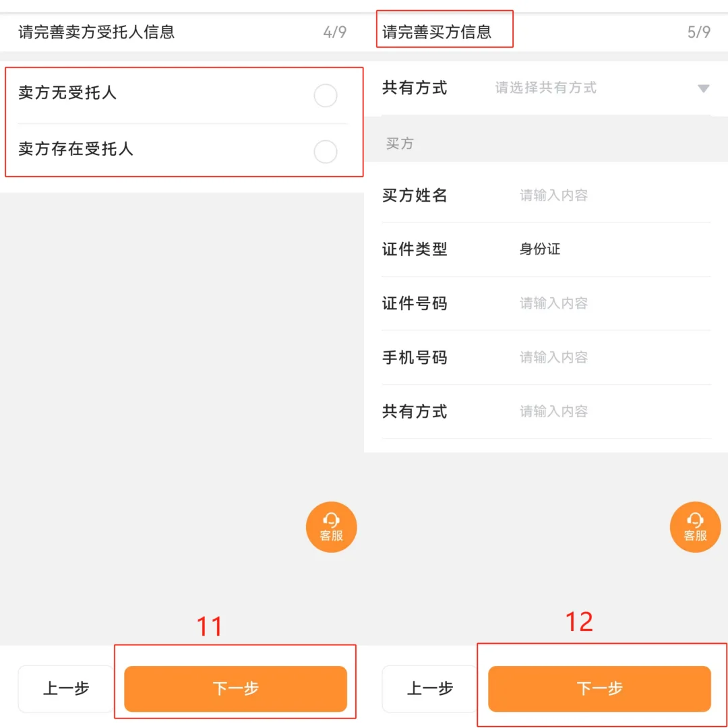Click the 证件类型 label
This screenshot has width=728, height=728.
tap(415, 249)
